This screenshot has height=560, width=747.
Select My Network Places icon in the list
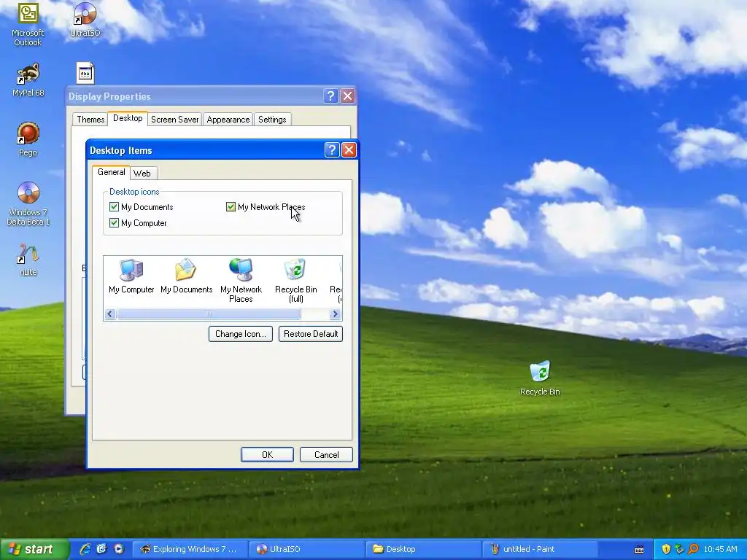241,281
